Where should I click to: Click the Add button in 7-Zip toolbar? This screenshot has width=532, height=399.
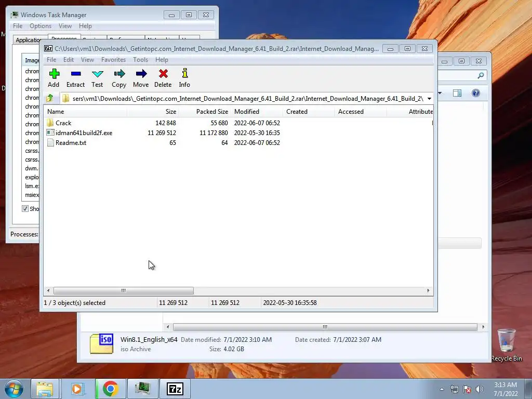[x=54, y=78]
